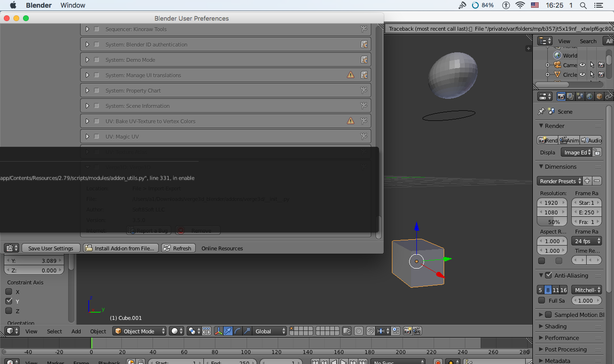The image size is (614, 364).
Task: Toggle the snap magnet icon
Action: click(x=371, y=331)
